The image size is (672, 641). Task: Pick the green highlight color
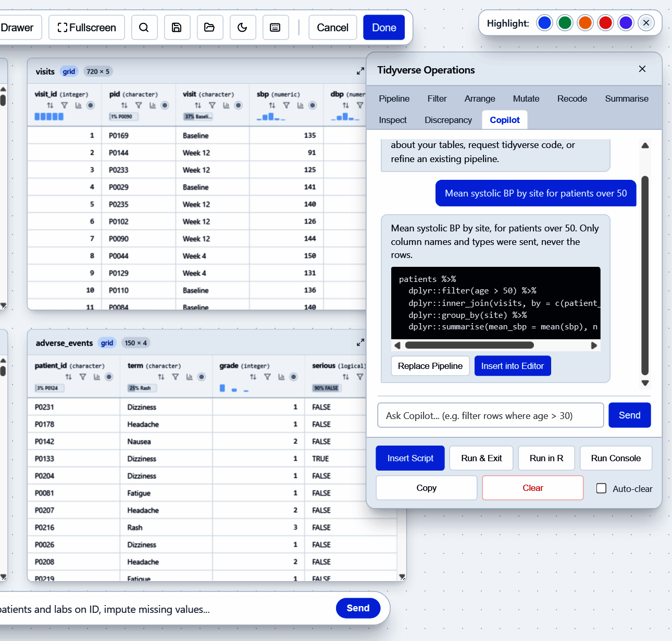pyautogui.click(x=565, y=23)
